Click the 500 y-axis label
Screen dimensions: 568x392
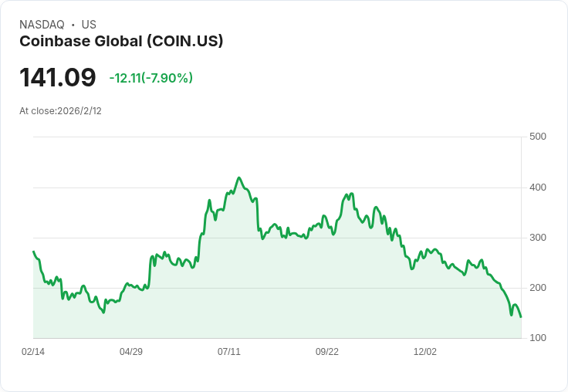coord(538,137)
